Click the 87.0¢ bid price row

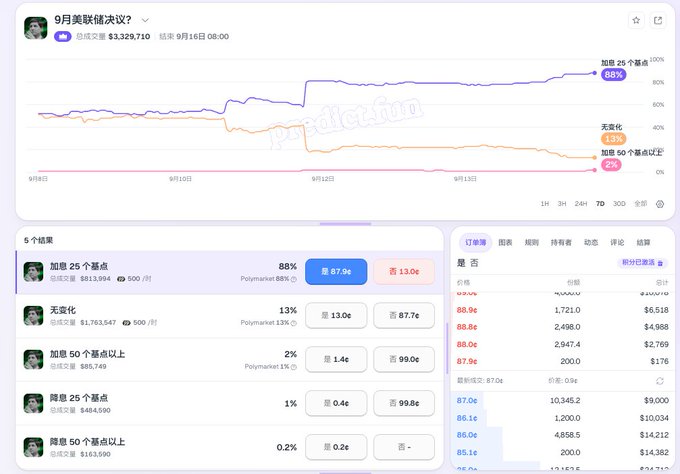(562, 400)
